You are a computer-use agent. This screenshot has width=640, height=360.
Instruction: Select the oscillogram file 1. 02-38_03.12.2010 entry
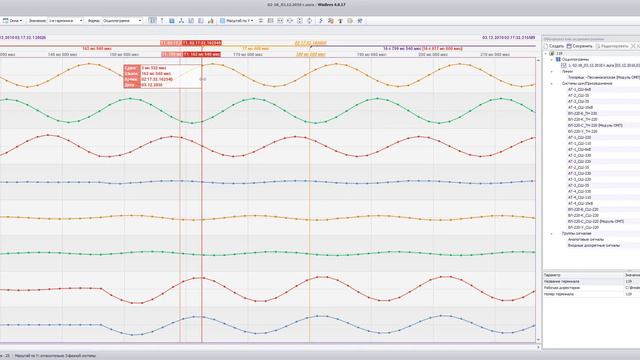[604, 65]
